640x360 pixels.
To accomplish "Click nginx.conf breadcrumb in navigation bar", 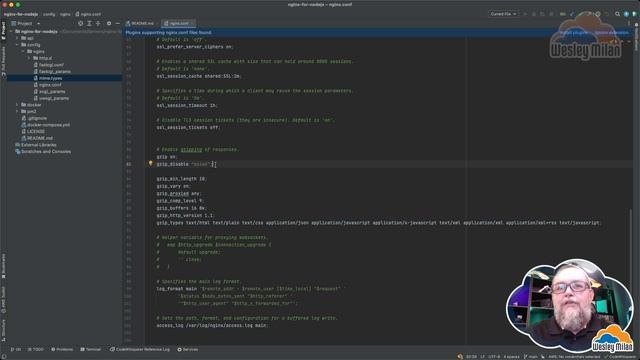I will (88, 14).
